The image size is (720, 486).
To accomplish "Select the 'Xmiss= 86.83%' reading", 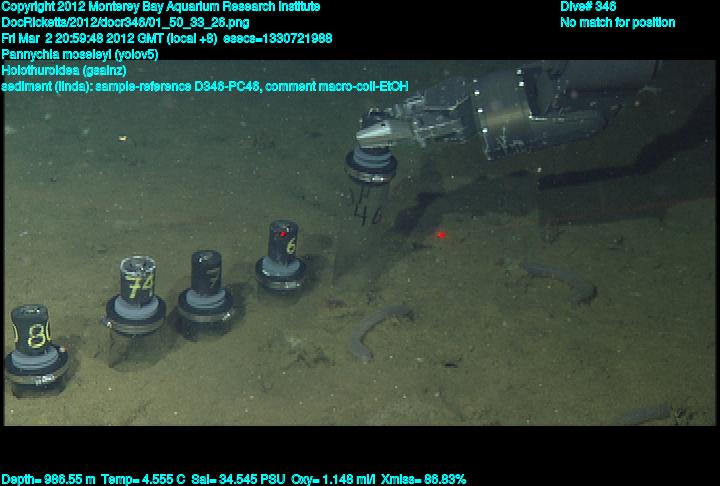I will pyautogui.click(x=423, y=480).
